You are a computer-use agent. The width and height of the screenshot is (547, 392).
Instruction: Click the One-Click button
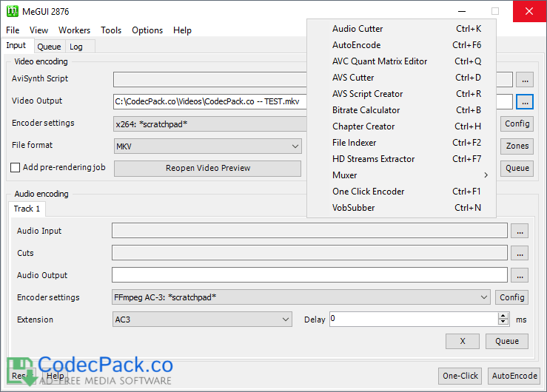[460, 376]
